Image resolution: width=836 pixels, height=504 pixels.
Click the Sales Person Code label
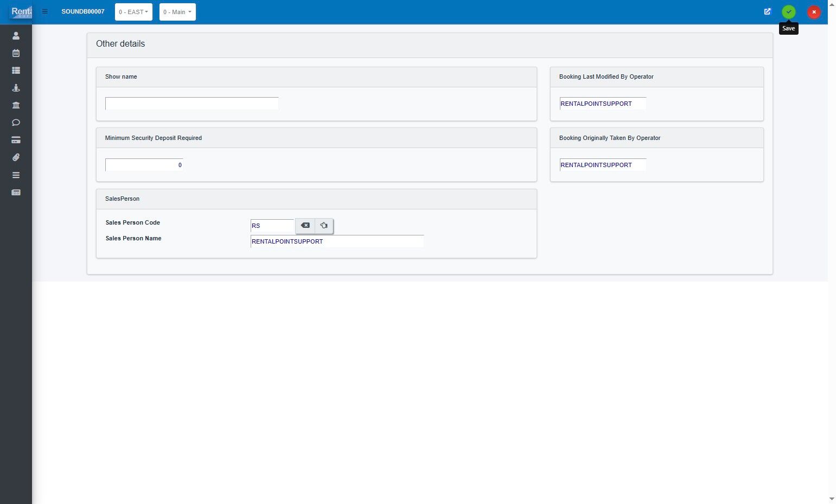133,223
